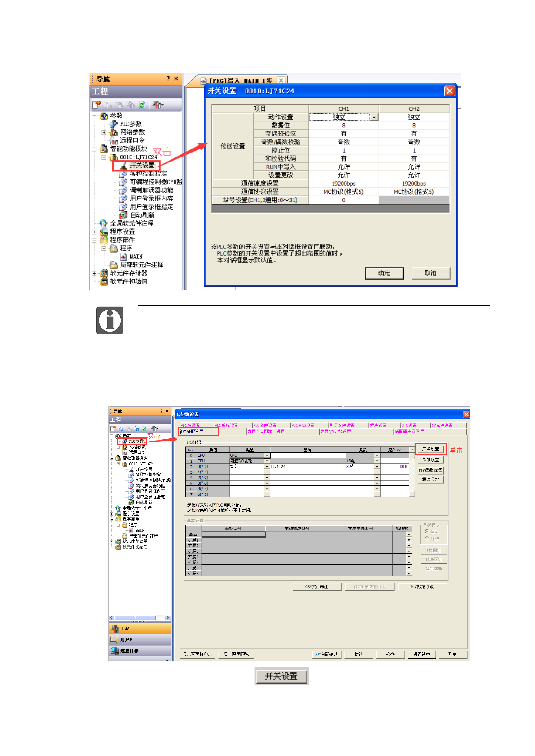Click the I/O分配 table scroll-down arrow
The image size is (535, 756).
click(412, 494)
